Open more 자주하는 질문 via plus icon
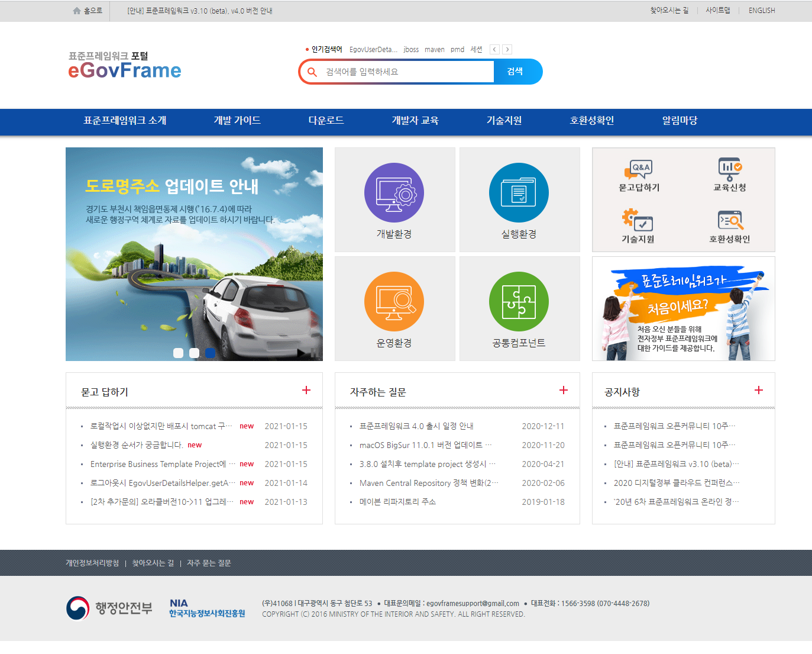This screenshot has width=812, height=654. click(564, 390)
